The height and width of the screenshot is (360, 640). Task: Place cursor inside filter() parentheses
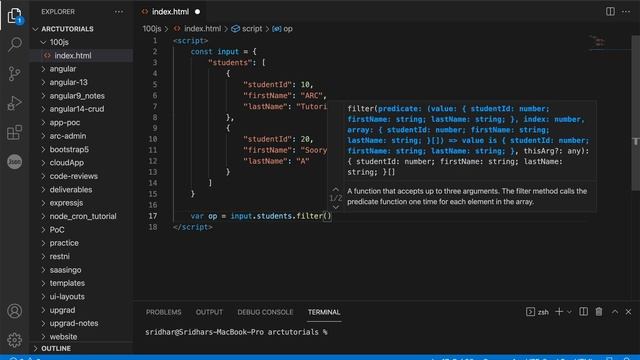pos(327,216)
